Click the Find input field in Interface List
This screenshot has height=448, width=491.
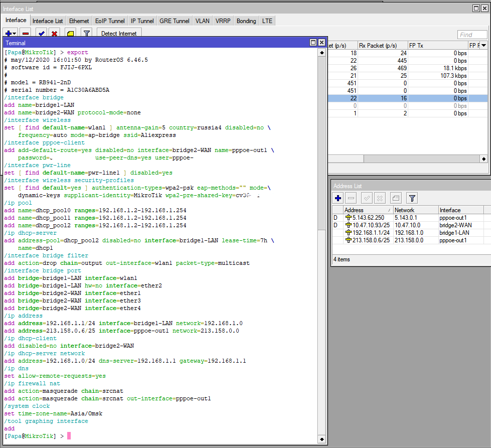(x=472, y=35)
